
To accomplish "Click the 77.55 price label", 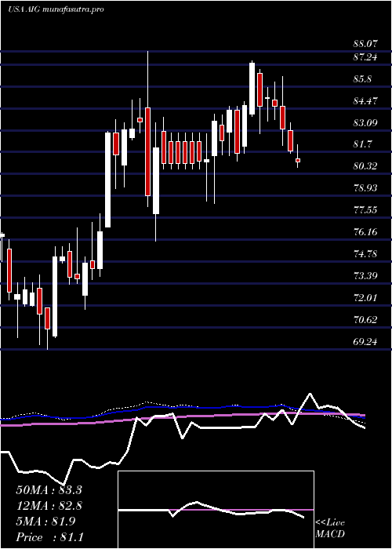I will click(x=365, y=210).
